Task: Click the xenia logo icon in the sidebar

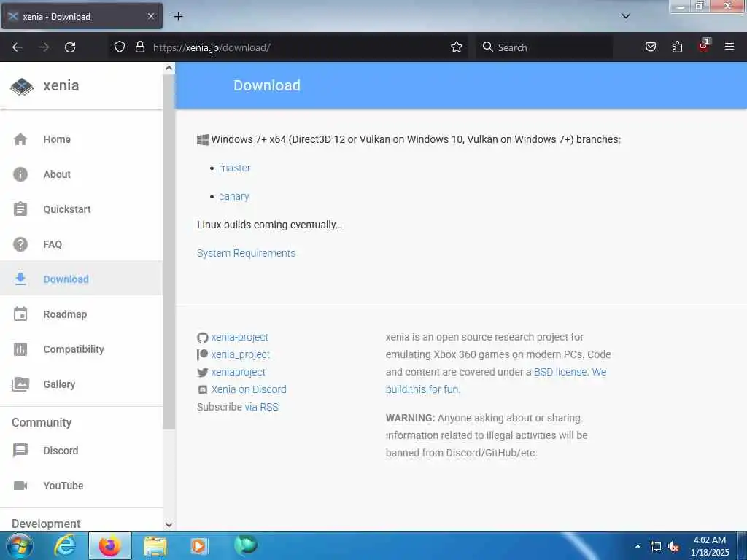Action: point(22,86)
